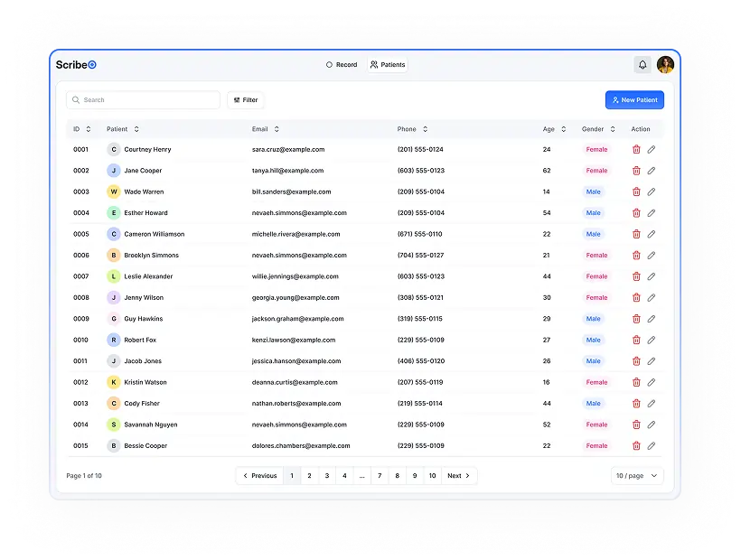This screenshot has width=741, height=560.
Task: Edit Bessie Cooper's row with pencil icon
Action: [x=652, y=445]
